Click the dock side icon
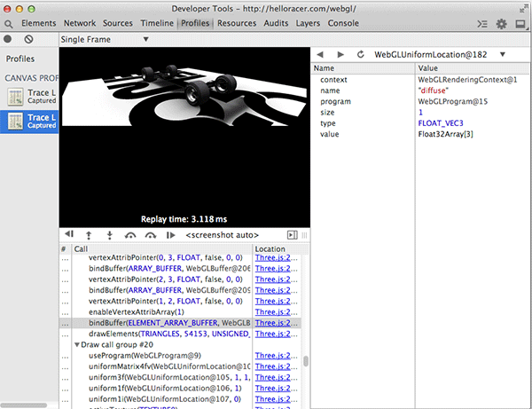 (520, 24)
